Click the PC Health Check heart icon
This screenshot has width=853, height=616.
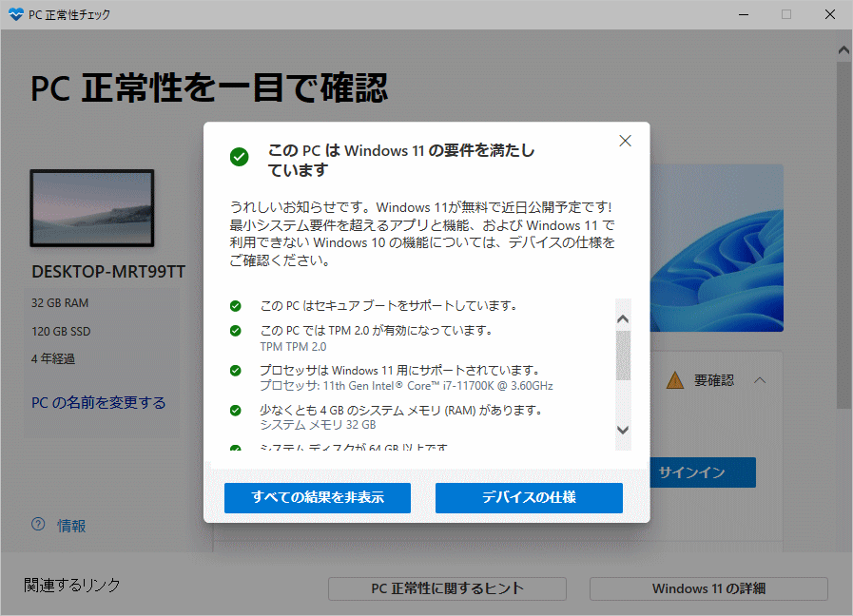pos(15,14)
